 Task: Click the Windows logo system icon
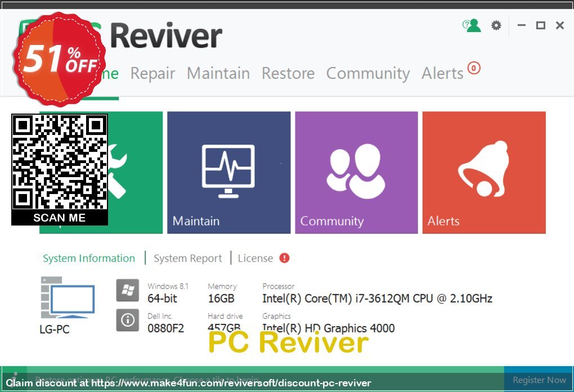[x=127, y=290]
